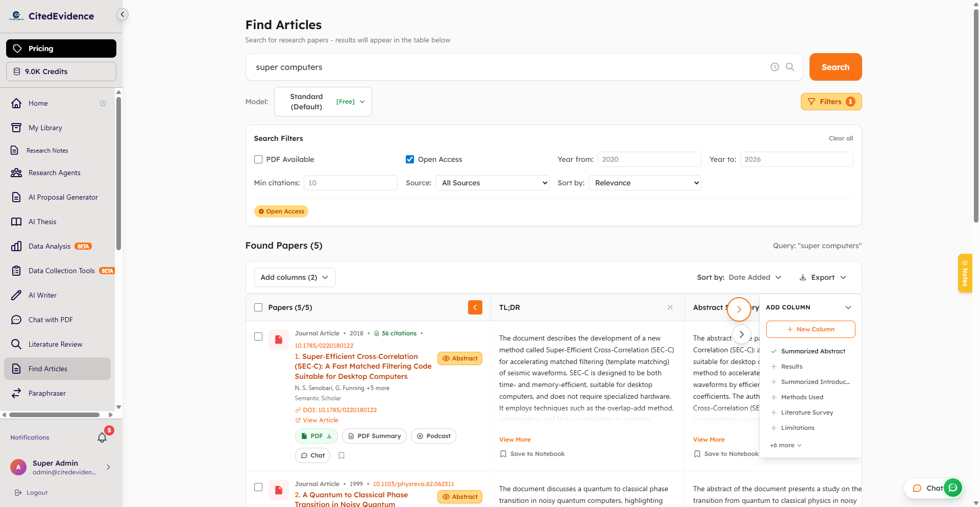Image resolution: width=980 pixels, height=507 pixels.
Task: Enable the PDF Available filter
Action: tap(258, 159)
